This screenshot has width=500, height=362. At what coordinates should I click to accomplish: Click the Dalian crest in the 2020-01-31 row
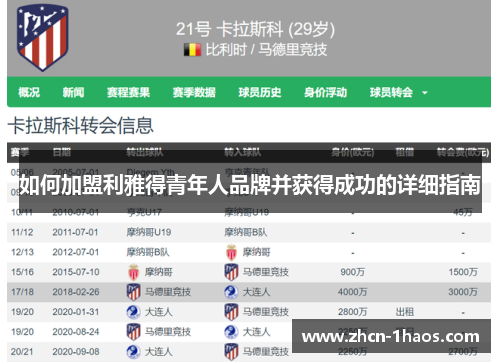(x=133, y=312)
